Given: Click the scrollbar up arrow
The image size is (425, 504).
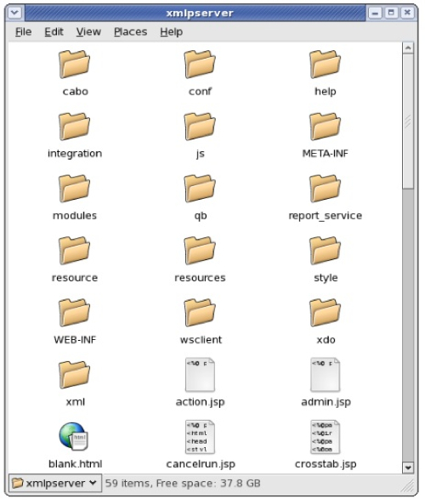Looking at the screenshot, I should pyautogui.click(x=408, y=48).
